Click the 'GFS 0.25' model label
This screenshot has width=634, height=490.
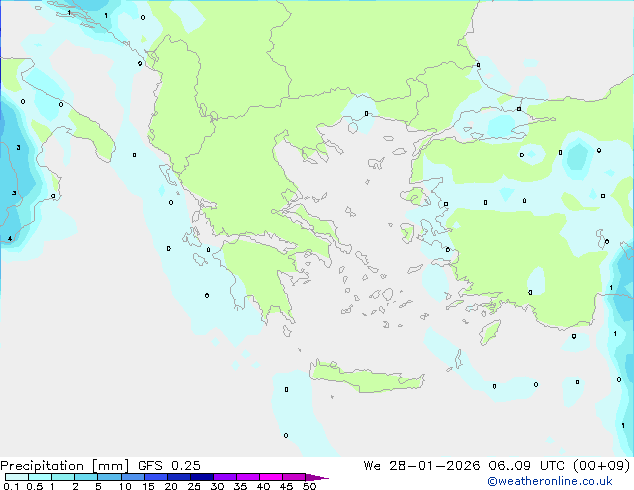pyautogui.click(x=169, y=466)
